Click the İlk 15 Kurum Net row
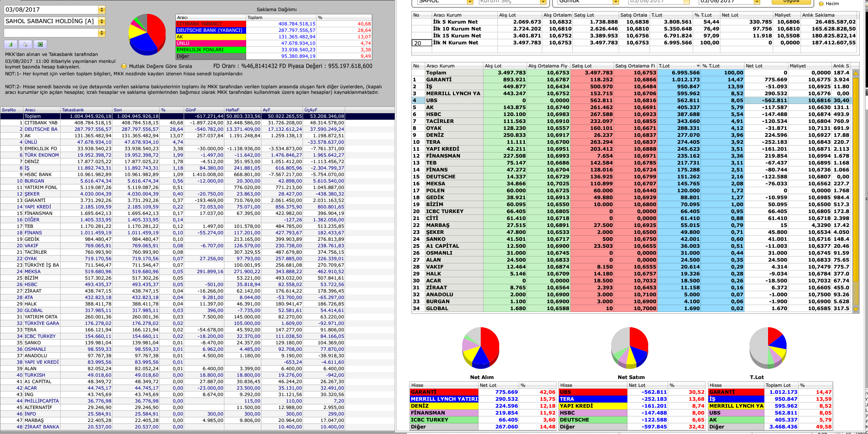This screenshot has width=868, height=434. (634, 36)
